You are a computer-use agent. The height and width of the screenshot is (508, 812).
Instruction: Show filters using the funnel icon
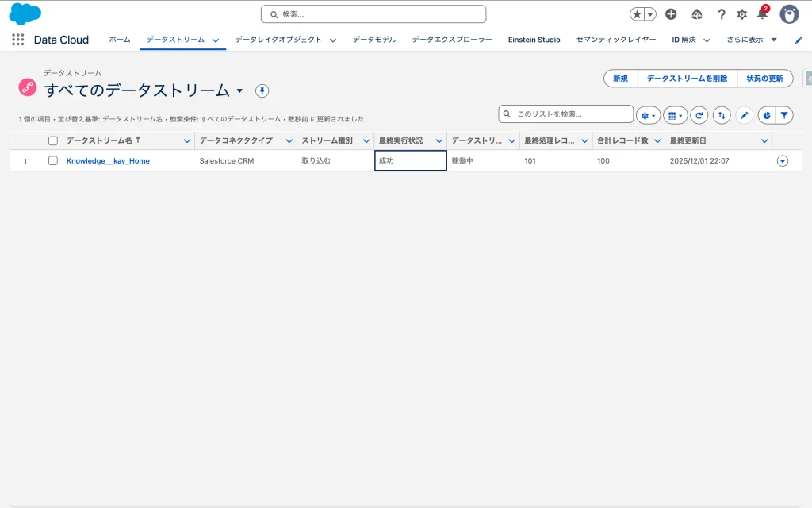(784, 115)
